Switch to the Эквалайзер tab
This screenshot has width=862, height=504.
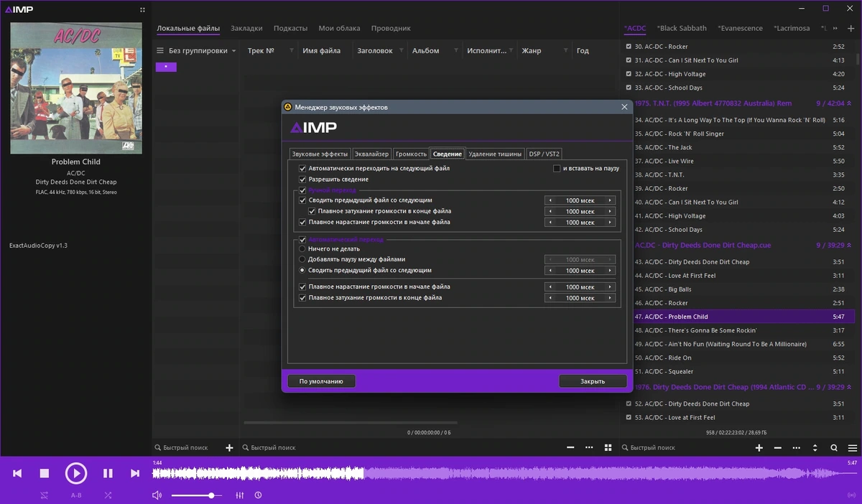coord(372,154)
